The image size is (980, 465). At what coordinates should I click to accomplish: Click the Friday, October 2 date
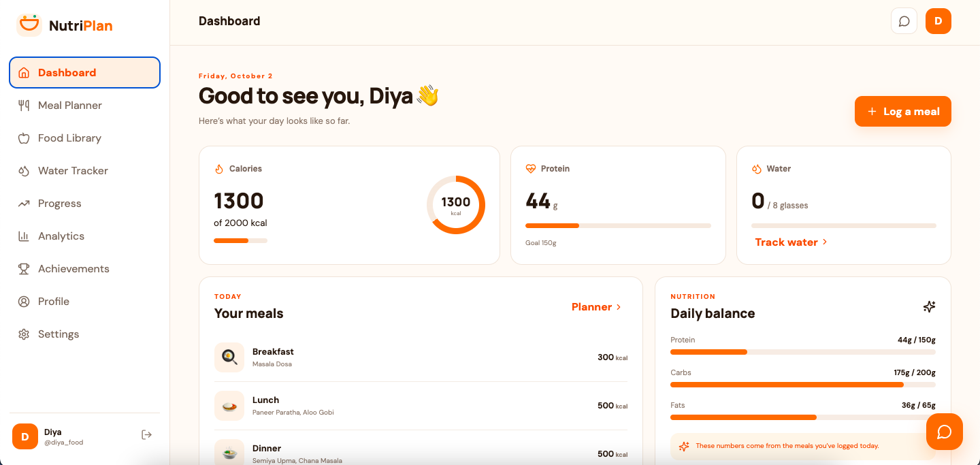(x=235, y=76)
